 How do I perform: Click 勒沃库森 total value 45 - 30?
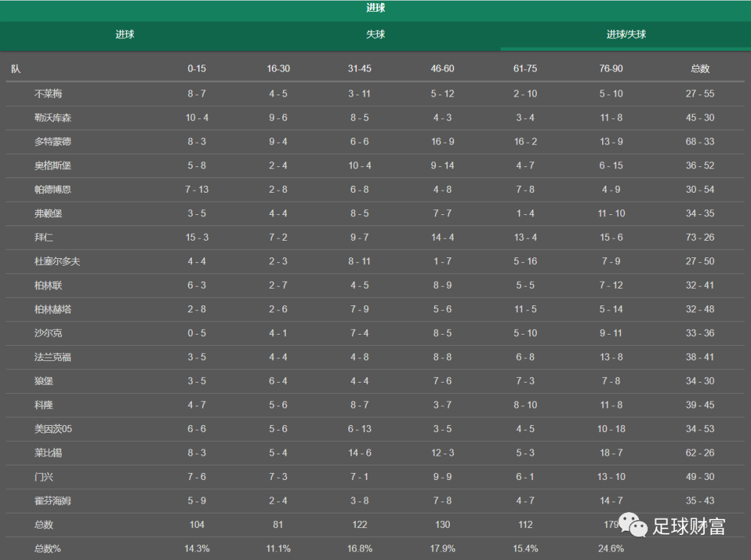pos(700,118)
